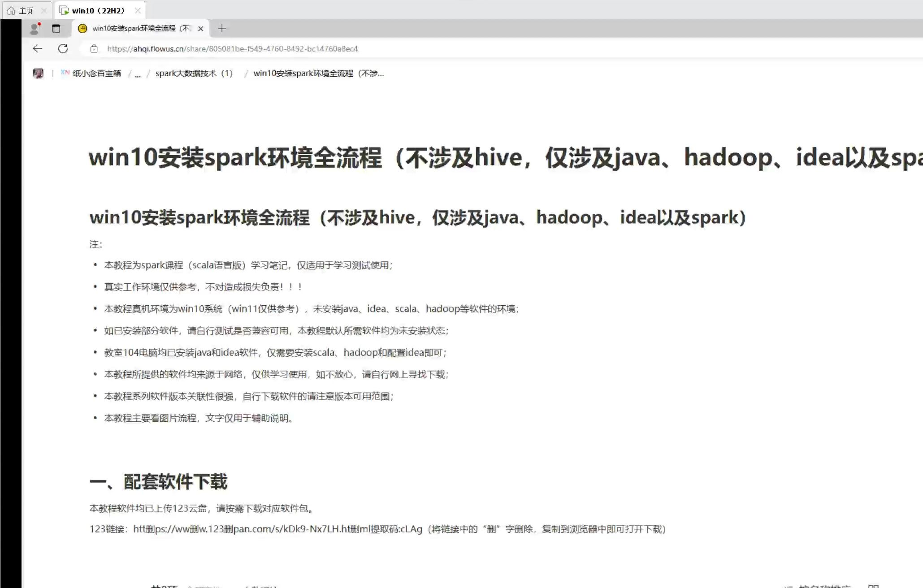The image size is (923, 588).
Task: Click the address bar to edit the URL
Action: [232, 48]
